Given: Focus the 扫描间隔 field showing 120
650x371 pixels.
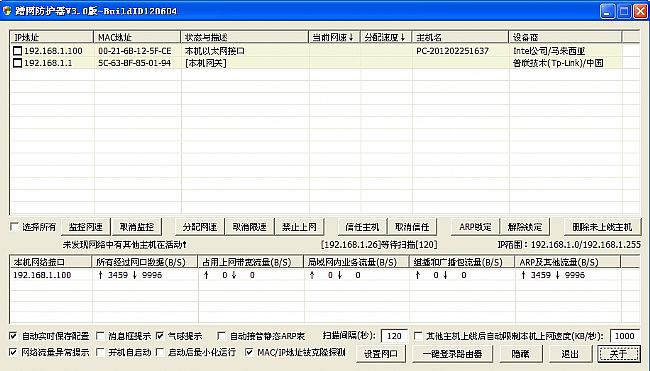Looking at the screenshot, I should [x=394, y=336].
